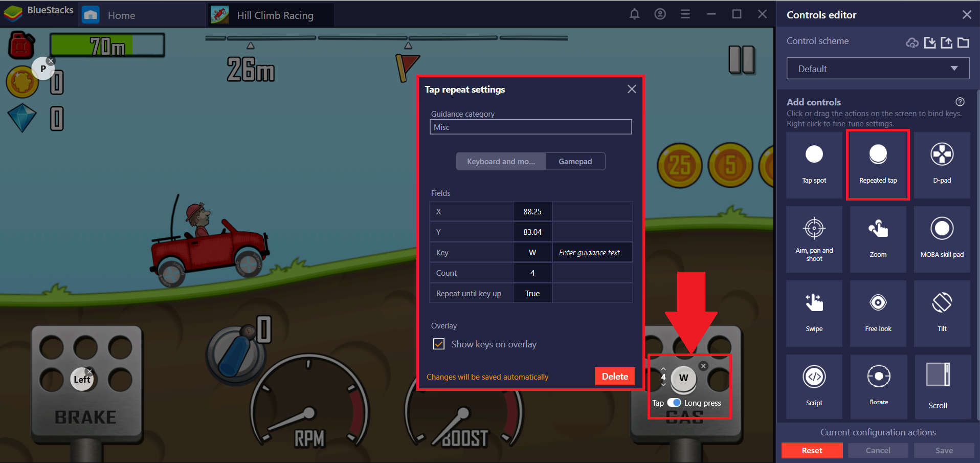Open the cloud control scheme icon
Image resolution: width=980 pixels, height=463 pixels.
pyautogui.click(x=912, y=42)
